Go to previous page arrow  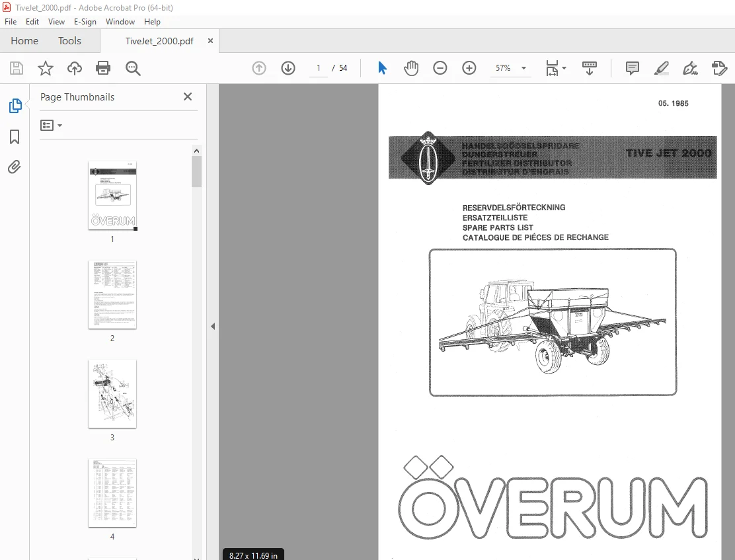click(258, 68)
